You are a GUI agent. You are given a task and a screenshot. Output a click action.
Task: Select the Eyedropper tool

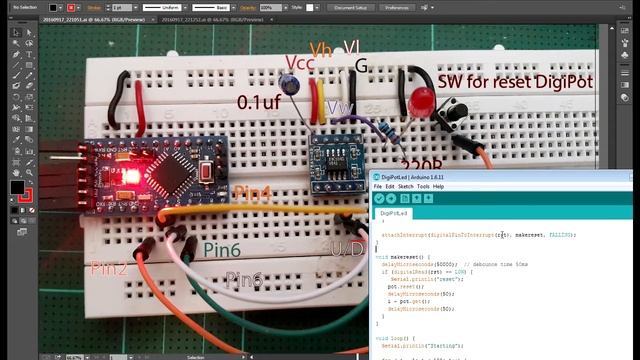point(16,140)
